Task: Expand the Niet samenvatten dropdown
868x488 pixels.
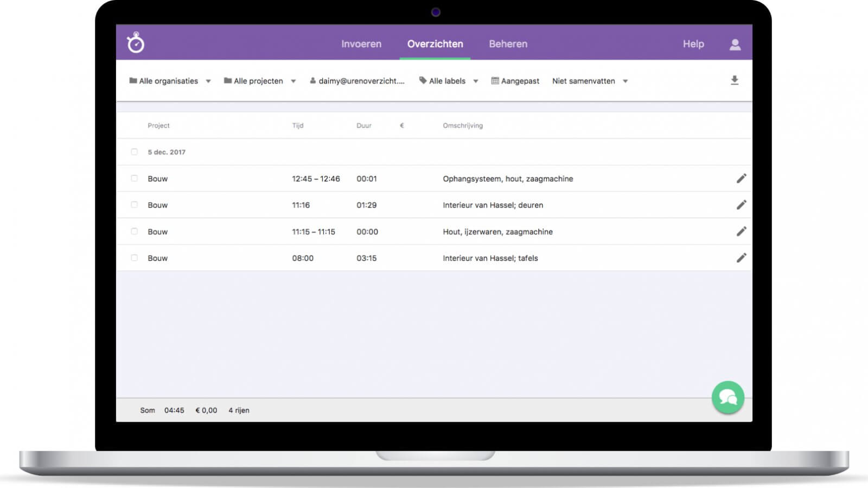Action: [x=590, y=81]
